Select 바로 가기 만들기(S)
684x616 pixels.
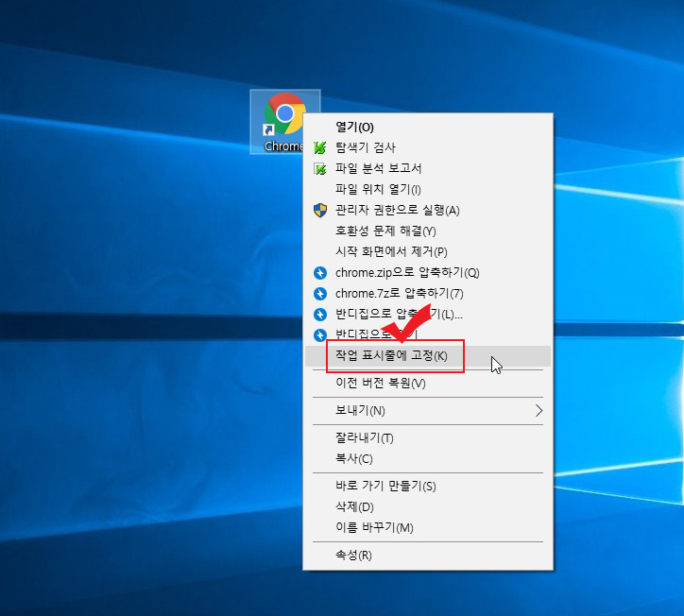point(428,487)
